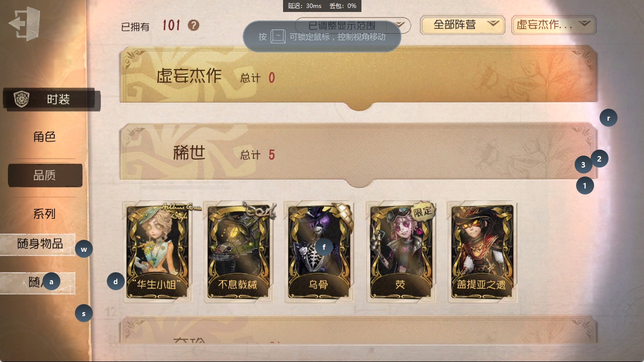Screen dimensions: 644x362
Task: Switch to the 系列 tab
Action: click(44, 214)
